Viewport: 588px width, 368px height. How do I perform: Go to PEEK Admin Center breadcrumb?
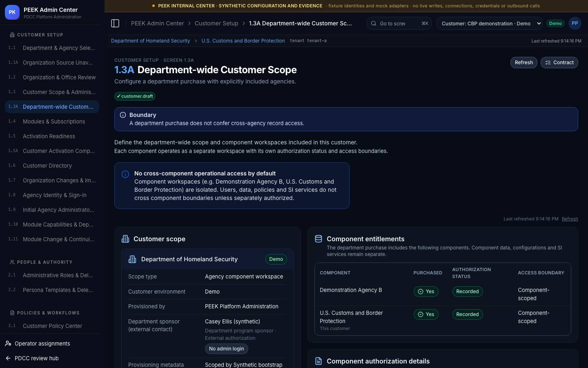point(157,23)
